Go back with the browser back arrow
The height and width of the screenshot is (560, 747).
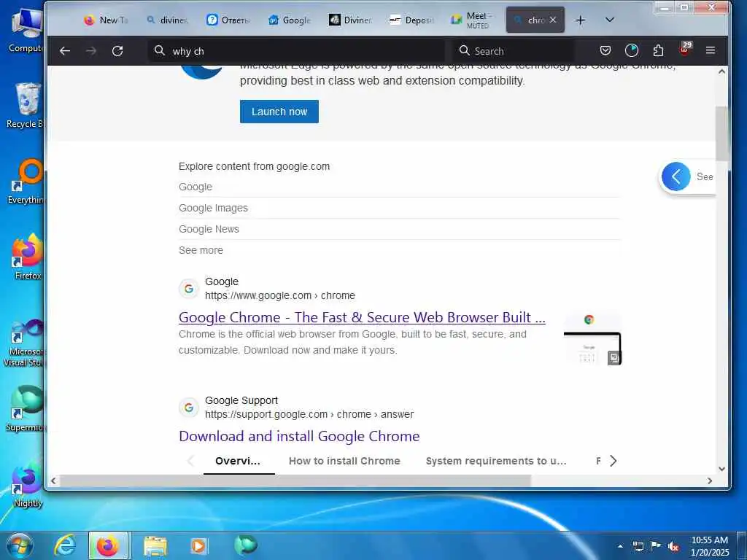65,51
